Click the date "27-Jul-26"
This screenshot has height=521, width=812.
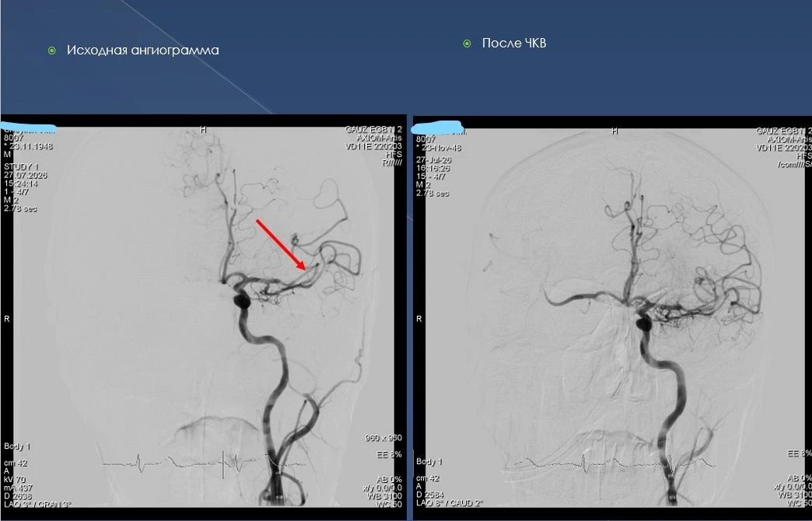[433, 160]
